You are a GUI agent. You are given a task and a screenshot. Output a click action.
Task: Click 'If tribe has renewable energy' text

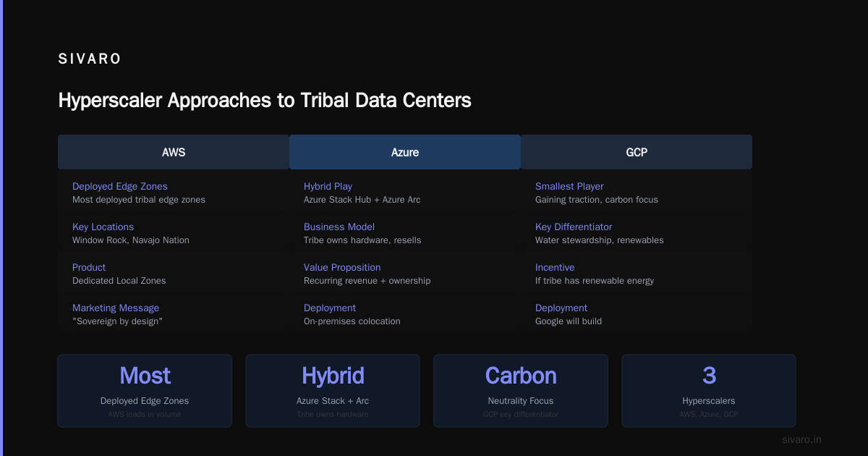(595, 281)
